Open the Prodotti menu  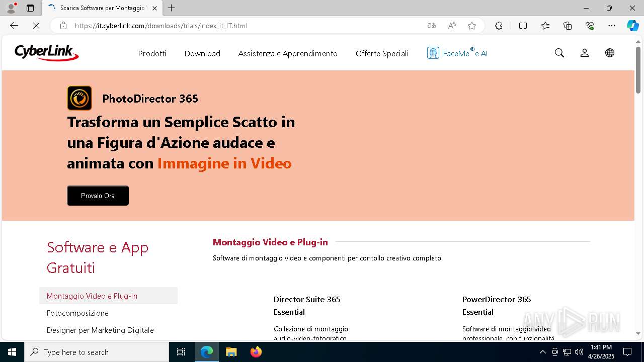point(152,53)
